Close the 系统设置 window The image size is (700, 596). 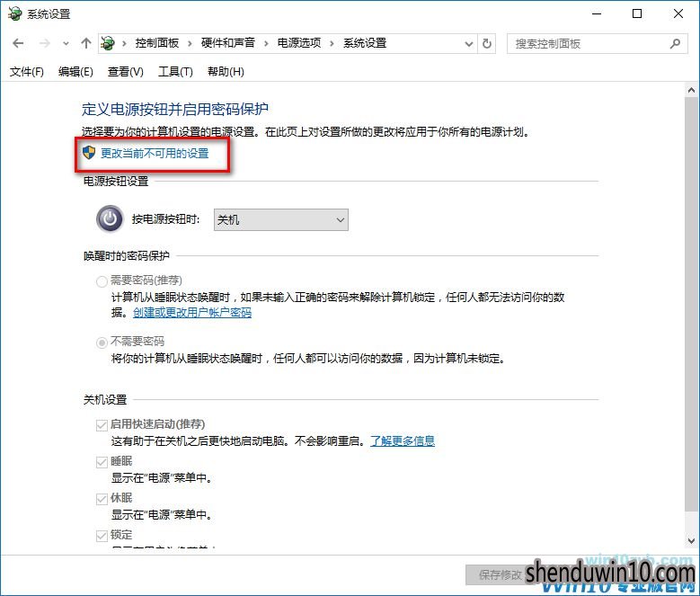pyautogui.click(x=678, y=13)
